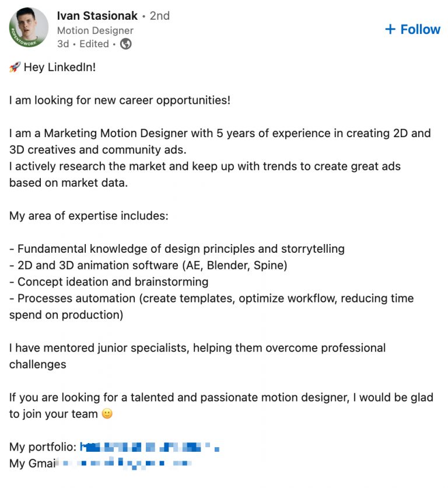The image size is (448, 488).
Task: Follow Ivan Stasionak
Action: (x=413, y=29)
